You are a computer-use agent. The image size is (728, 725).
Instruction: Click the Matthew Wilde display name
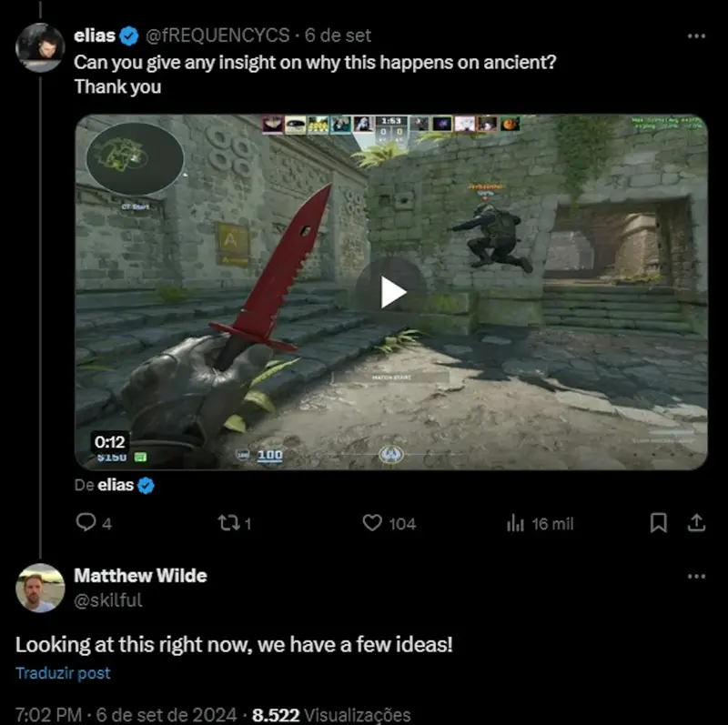pos(140,576)
